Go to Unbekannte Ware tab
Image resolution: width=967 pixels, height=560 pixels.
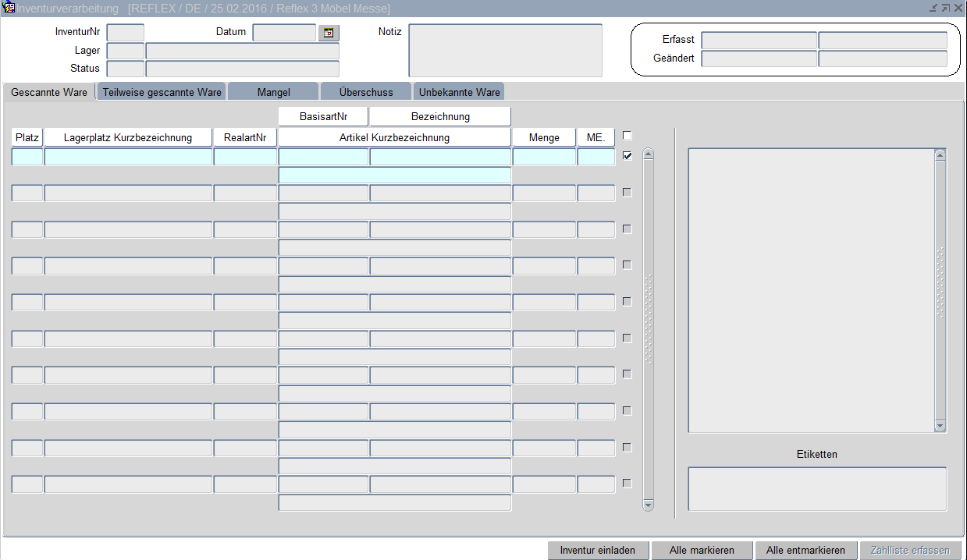(x=459, y=92)
